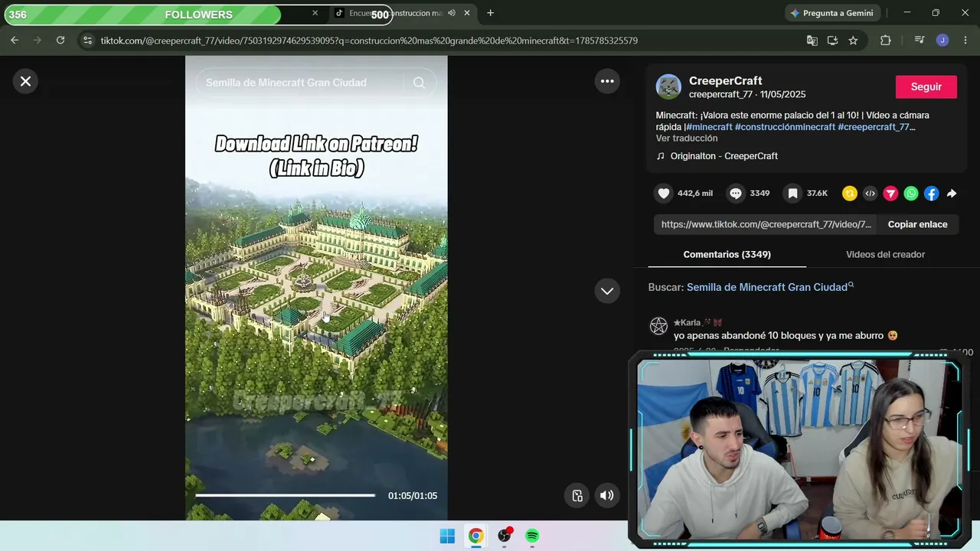Click Copiar enlace
This screenshot has height=551, width=980.
(x=917, y=224)
